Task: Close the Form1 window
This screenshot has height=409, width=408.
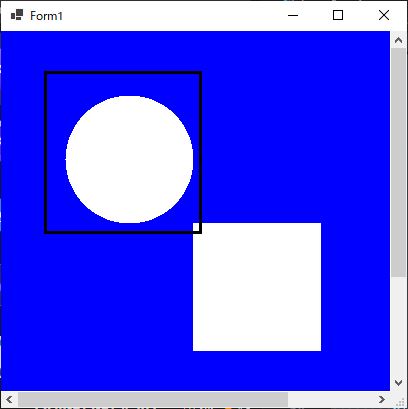Action: (384, 15)
